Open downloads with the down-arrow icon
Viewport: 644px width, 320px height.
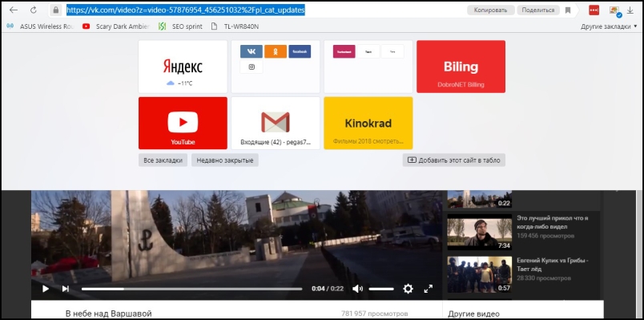coord(630,10)
